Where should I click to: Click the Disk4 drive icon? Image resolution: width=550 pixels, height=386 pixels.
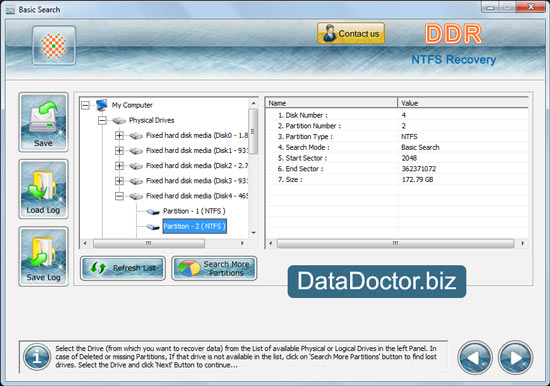(x=136, y=196)
